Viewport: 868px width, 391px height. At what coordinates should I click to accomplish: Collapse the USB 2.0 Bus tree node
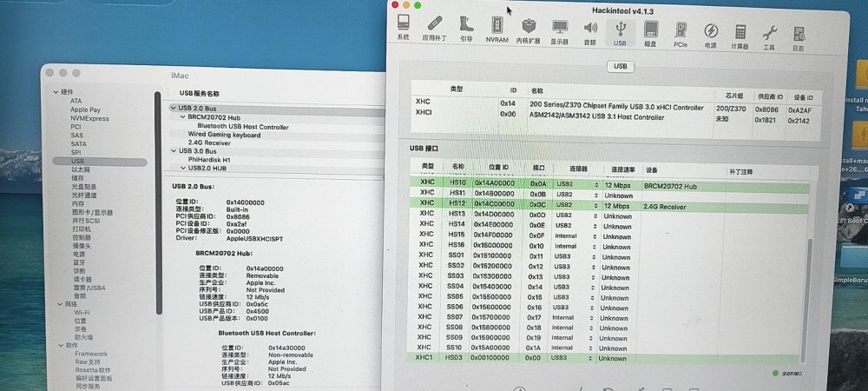[x=174, y=108]
